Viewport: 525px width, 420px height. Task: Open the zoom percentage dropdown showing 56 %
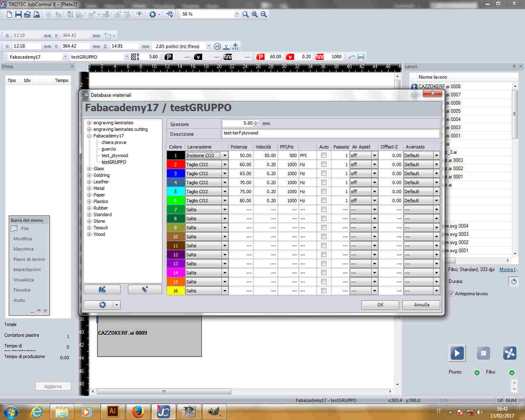pyautogui.click(x=237, y=14)
